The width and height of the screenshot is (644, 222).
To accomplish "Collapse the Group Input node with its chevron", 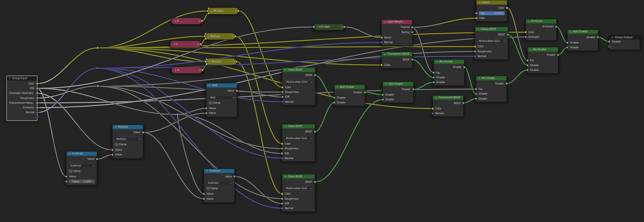I will 10,78.
